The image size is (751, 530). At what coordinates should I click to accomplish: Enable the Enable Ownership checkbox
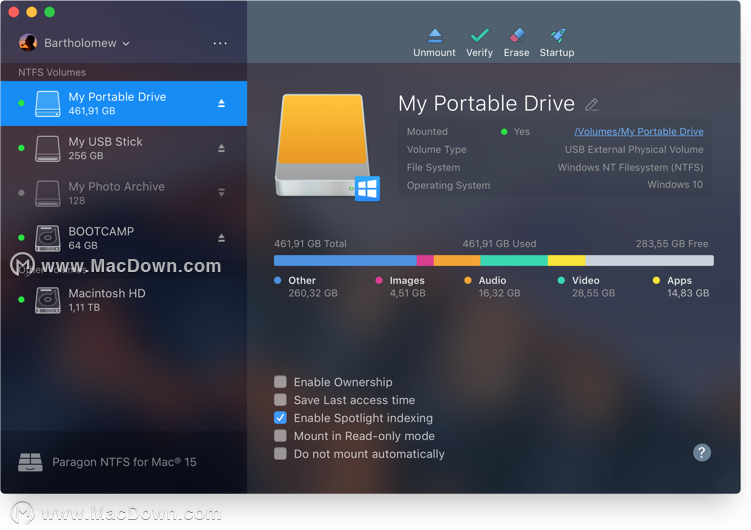click(x=280, y=382)
